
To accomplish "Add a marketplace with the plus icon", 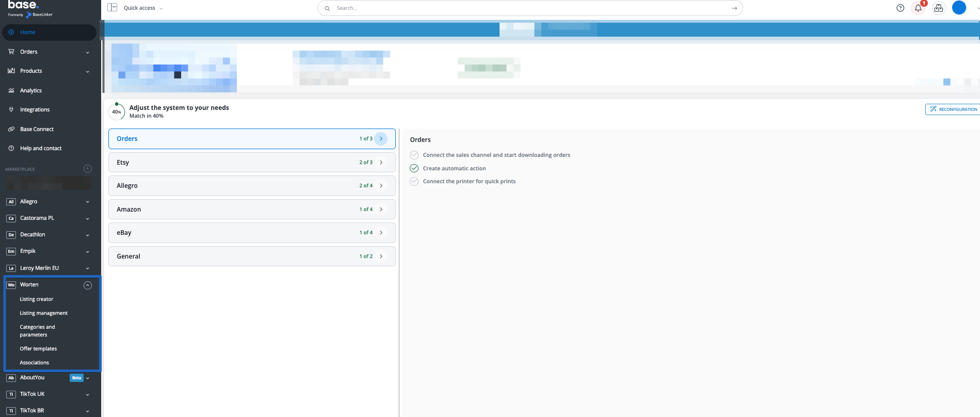I will [x=88, y=169].
